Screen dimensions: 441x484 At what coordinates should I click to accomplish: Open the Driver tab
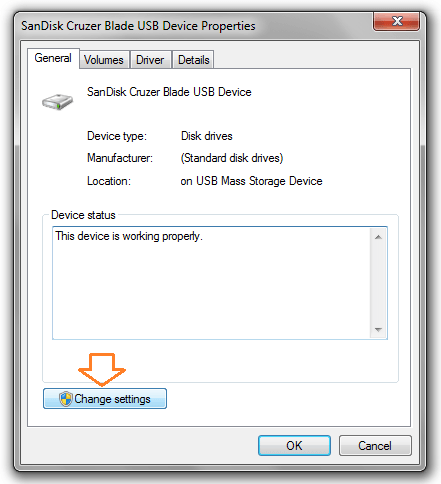pos(150,60)
